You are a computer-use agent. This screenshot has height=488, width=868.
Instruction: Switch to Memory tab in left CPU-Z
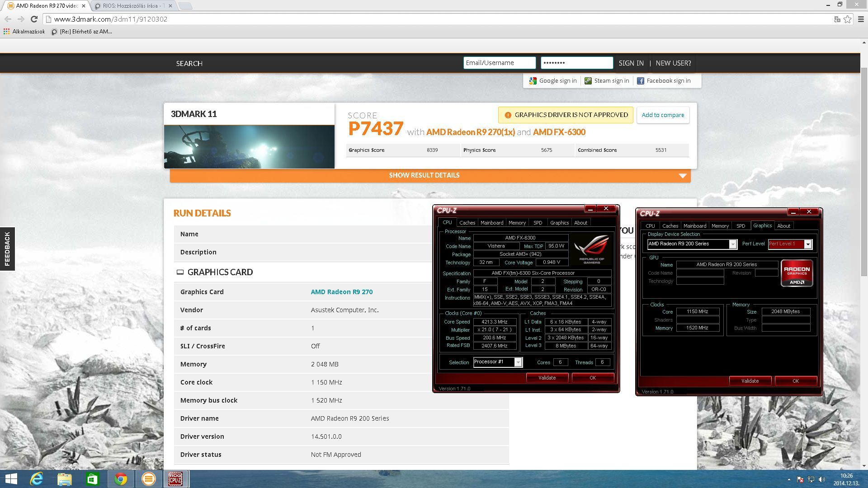tap(517, 223)
